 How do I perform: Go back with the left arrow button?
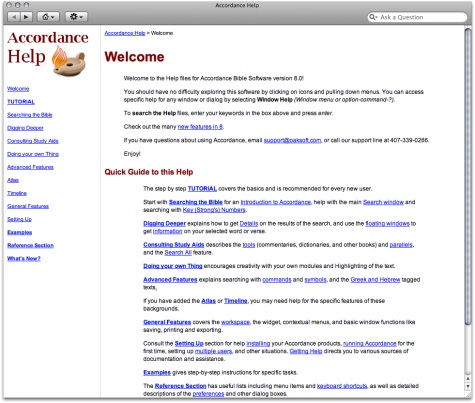tap(14, 17)
